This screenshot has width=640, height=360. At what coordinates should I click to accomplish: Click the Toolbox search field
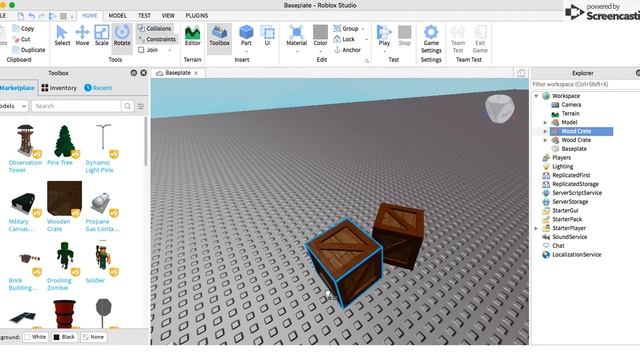pos(76,106)
